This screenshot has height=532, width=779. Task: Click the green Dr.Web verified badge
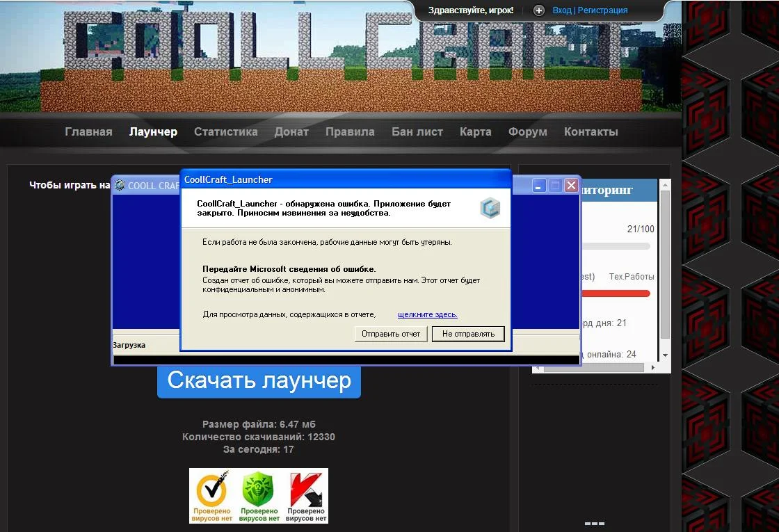pos(259,496)
